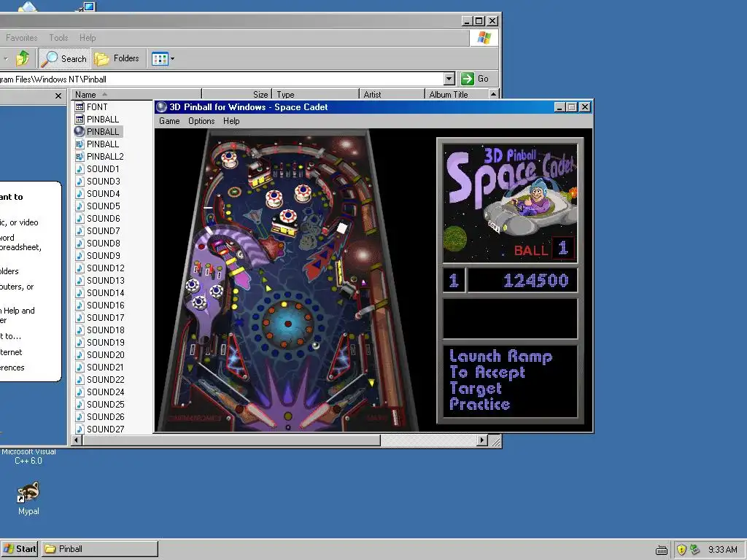The image size is (747, 560).
Task: Select the SOUND24 audio file
Action: coord(100,392)
